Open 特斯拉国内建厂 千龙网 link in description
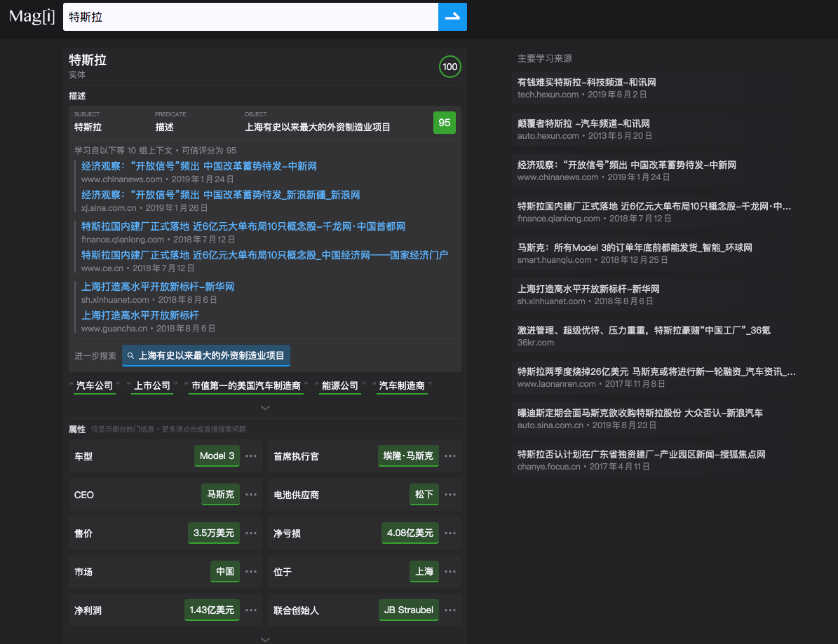 click(x=243, y=226)
